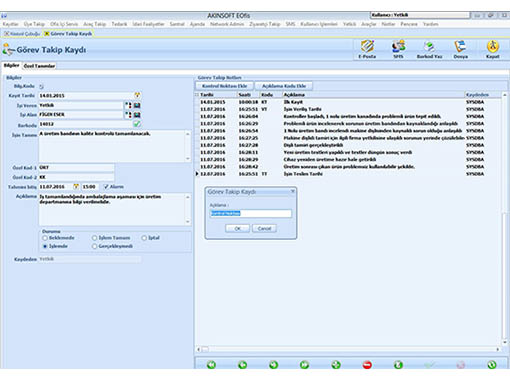Click the notes grid horizontal scrollbar
The image size is (510, 380).
(349, 349)
